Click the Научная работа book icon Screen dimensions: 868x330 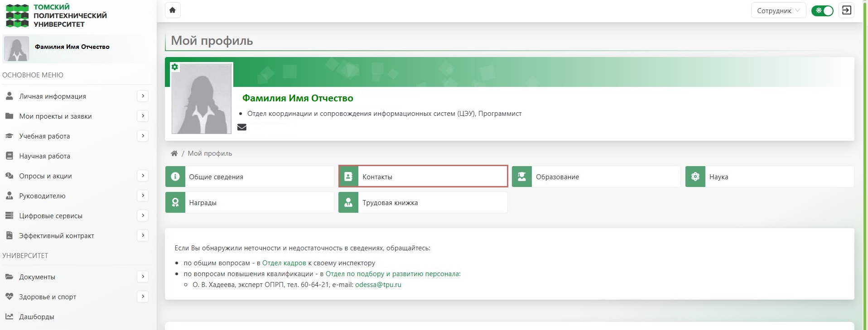pyautogui.click(x=9, y=156)
